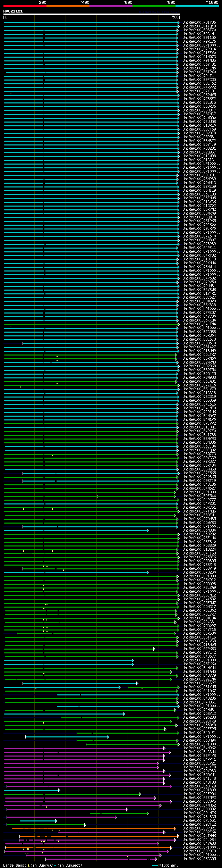Open hit UniRef100_A1YQY8

199,26
